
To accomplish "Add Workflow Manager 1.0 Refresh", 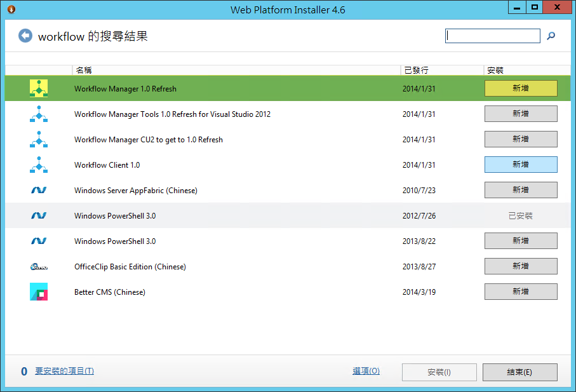I will click(x=521, y=88).
